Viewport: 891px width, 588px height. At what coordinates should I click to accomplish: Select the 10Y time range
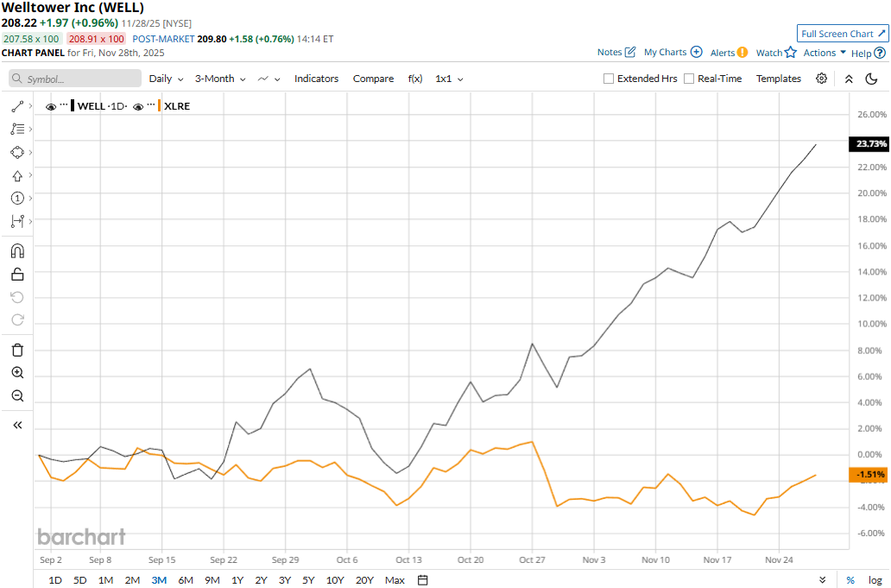tap(335, 580)
